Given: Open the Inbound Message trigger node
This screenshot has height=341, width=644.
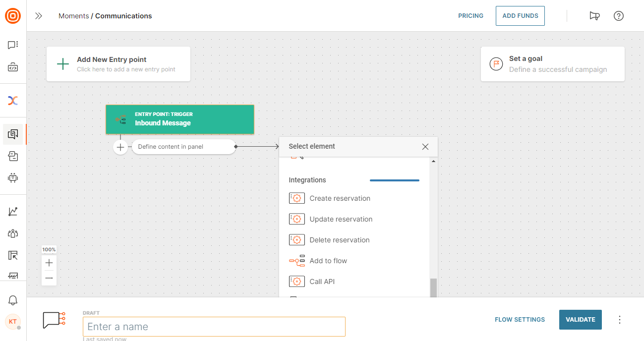Looking at the screenshot, I should [x=179, y=119].
